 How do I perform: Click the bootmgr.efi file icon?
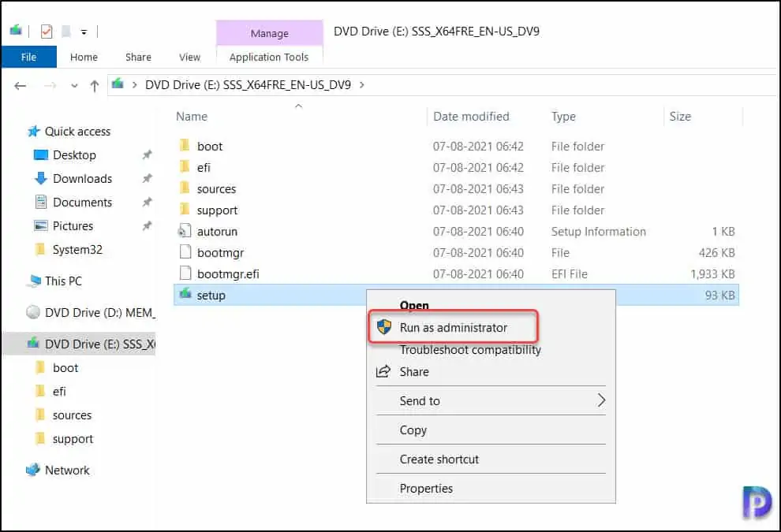pos(185,273)
